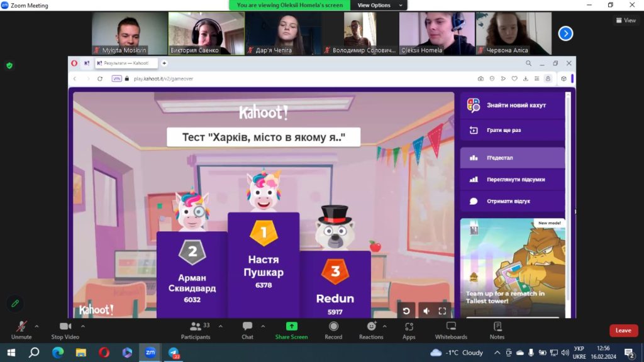Viewport: 644px width, 362px height.
Task: Open Zoom Whiteboards
Action: point(451,331)
